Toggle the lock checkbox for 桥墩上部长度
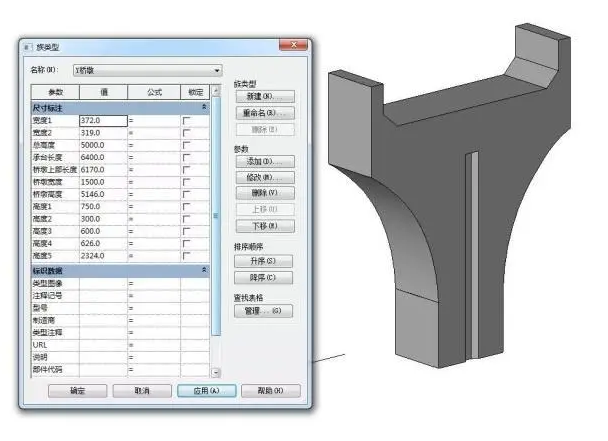The width and height of the screenshot is (608, 441). [x=187, y=170]
